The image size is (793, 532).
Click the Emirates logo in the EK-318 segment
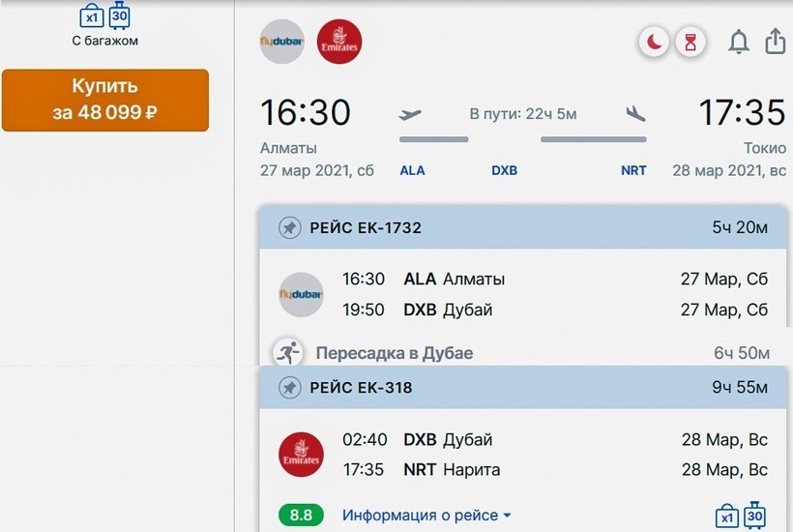click(x=301, y=455)
